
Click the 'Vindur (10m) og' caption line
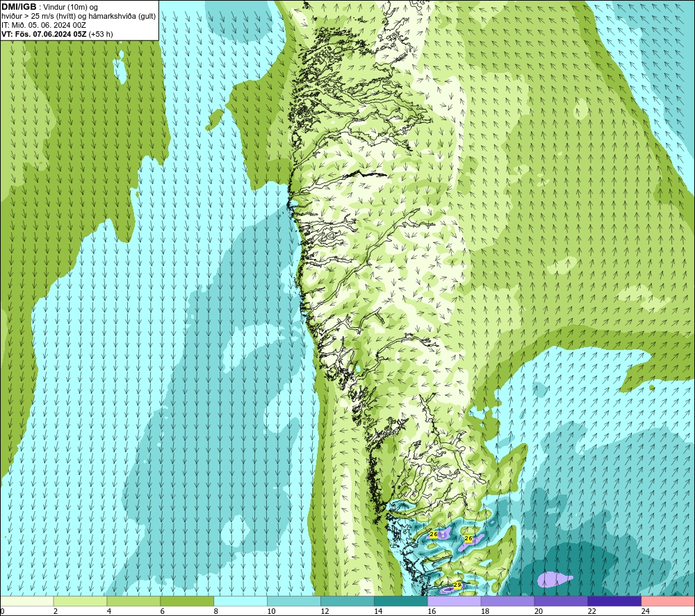[70, 8]
